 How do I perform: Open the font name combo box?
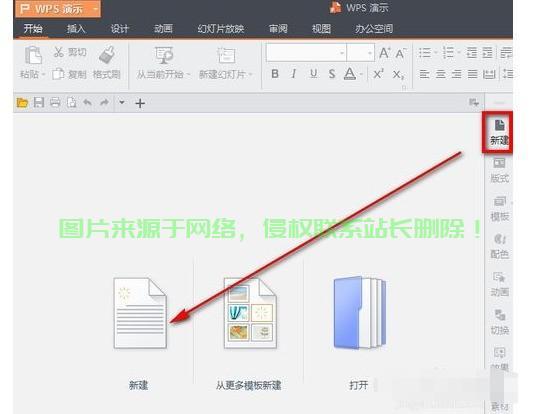306,53
